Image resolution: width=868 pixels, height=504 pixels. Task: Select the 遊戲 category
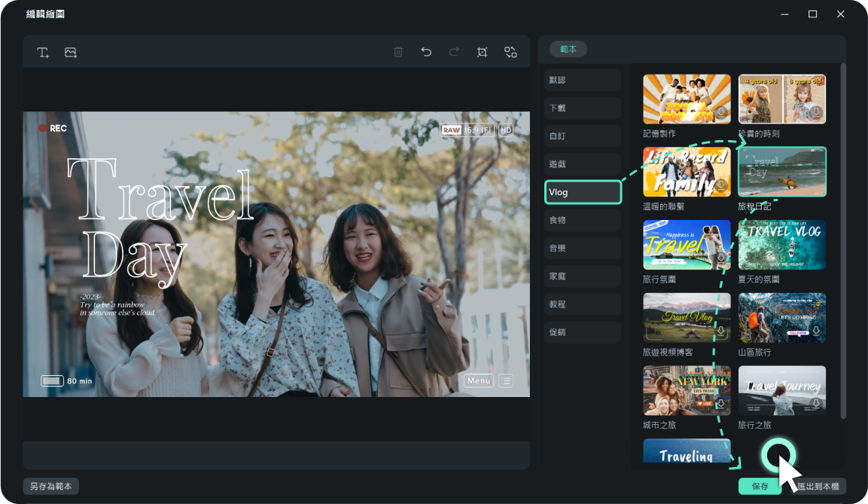(x=583, y=164)
